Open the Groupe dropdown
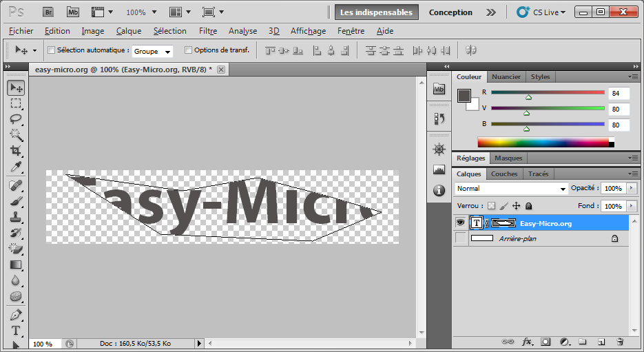 [x=152, y=52]
